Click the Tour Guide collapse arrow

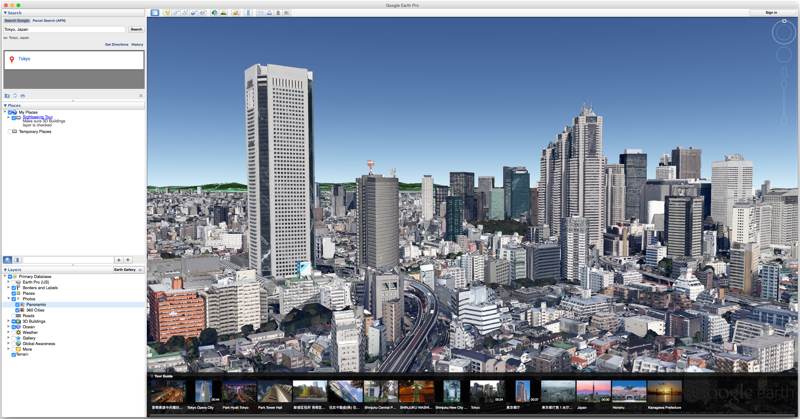click(x=151, y=376)
